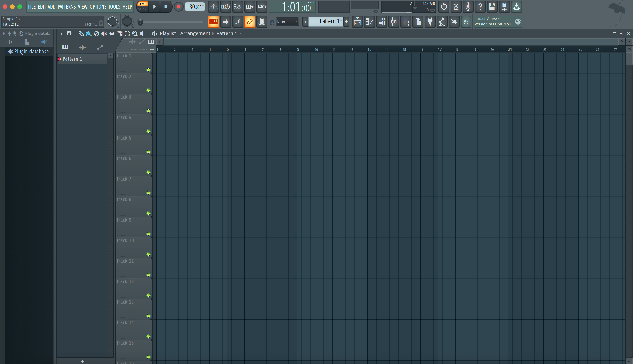Click bar 9 on timeline ruler
The width and height of the screenshot is (633, 364).
pyautogui.click(x=298, y=49)
